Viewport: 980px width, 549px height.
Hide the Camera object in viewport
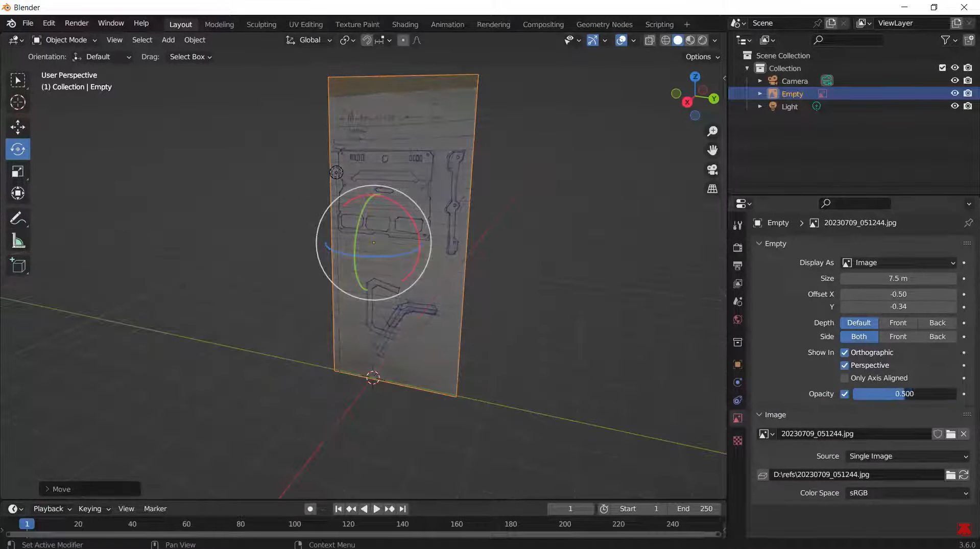click(x=954, y=81)
